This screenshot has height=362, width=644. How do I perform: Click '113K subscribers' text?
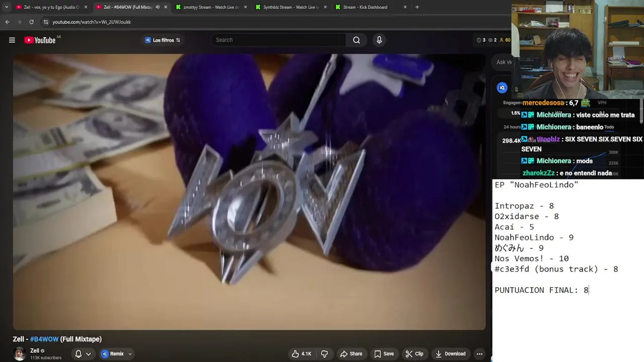(46, 358)
